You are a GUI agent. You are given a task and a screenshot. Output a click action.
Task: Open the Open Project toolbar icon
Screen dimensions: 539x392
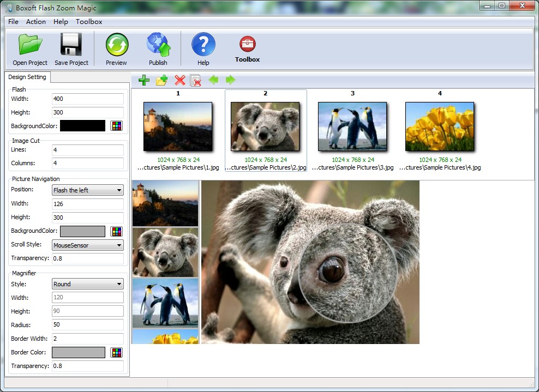coord(30,44)
